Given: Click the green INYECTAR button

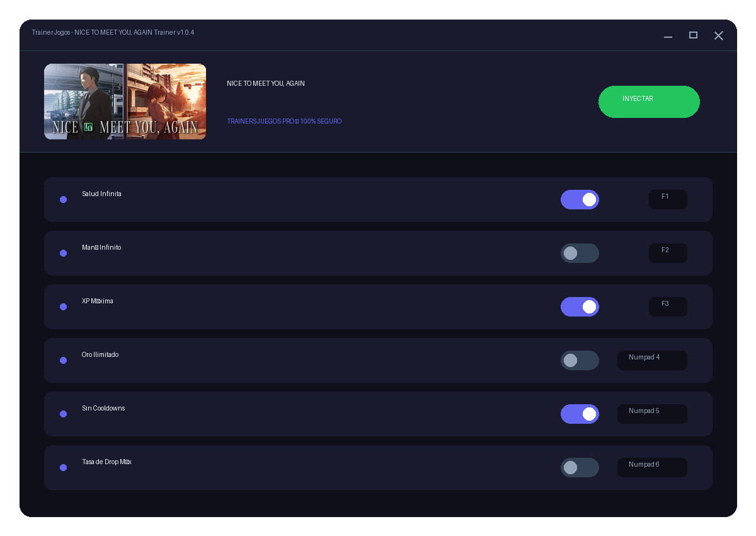Looking at the screenshot, I should (x=649, y=102).
